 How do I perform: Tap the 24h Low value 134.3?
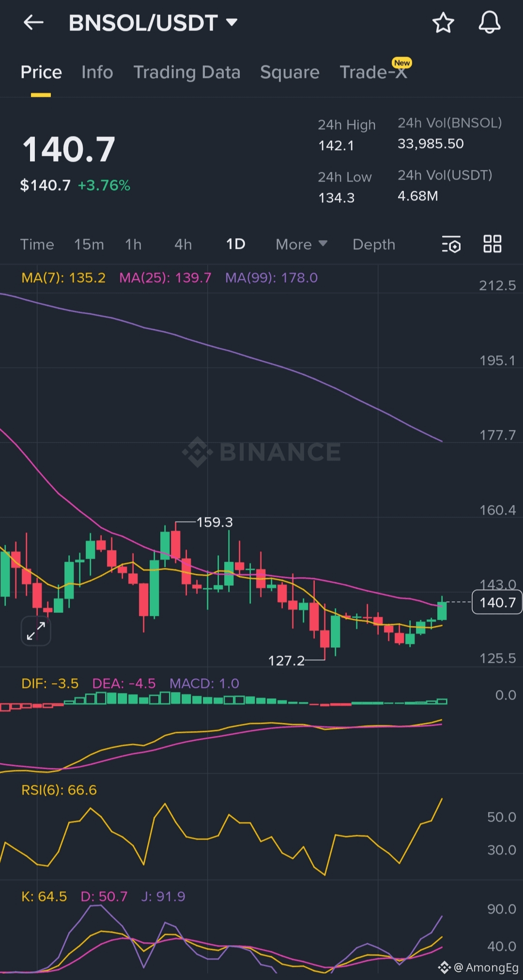(336, 198)
